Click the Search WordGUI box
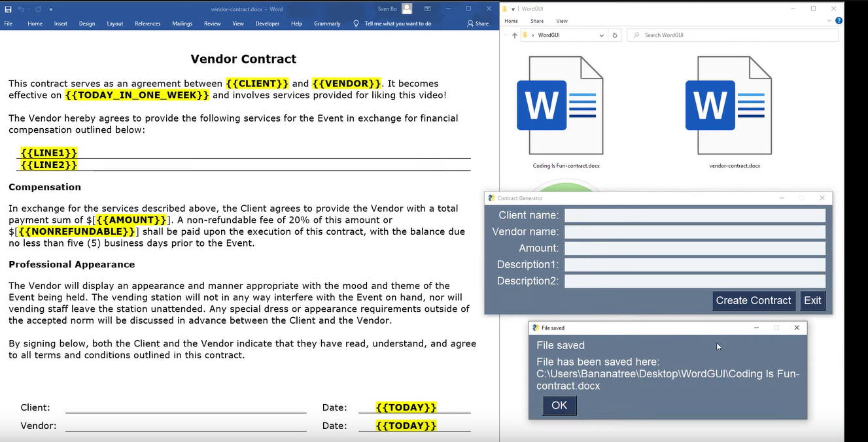Image resolution: width=868 pixels, height=442 pixels. pos(733,35)
